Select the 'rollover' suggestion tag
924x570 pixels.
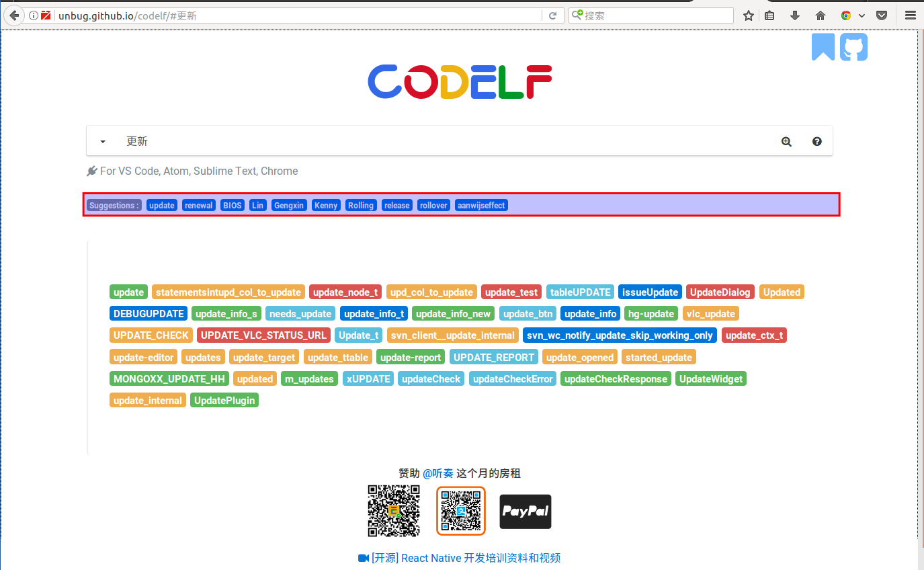(433, 205)
